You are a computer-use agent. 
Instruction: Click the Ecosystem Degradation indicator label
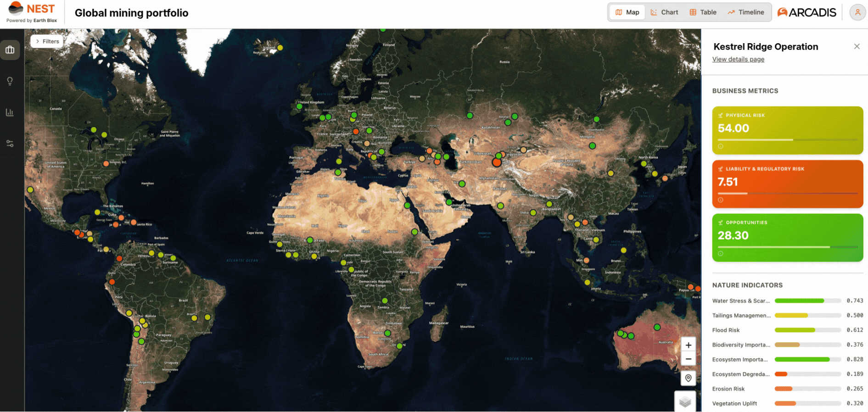click(741, 374)
